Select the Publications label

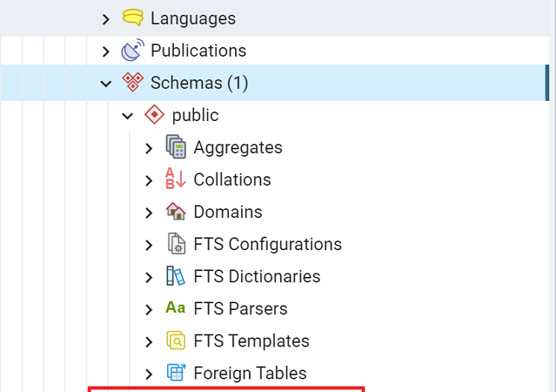pyautogui.click(x=199, y=50)
